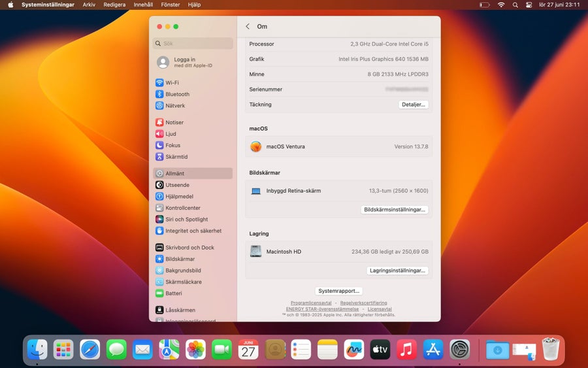Image resolution: width=588 pixels, height=368 pixels.
Task: Open the Licensavtal link
Action: click(x=380, y=309)
